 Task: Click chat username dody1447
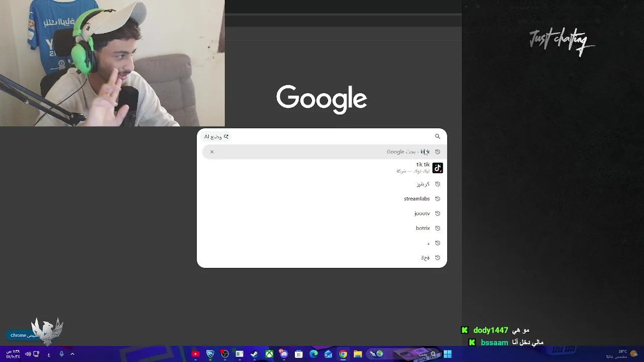[x=491, y=330]
